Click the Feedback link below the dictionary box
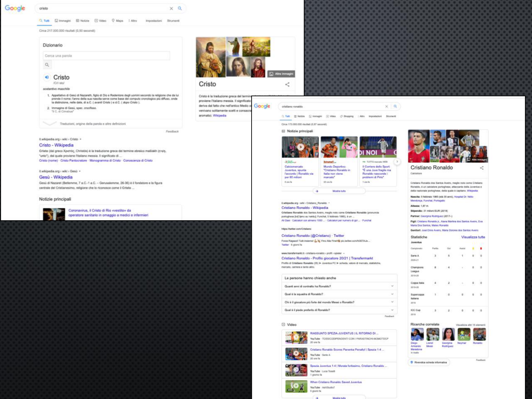Viewport: 532px width, 399px height. coord(172,131)
